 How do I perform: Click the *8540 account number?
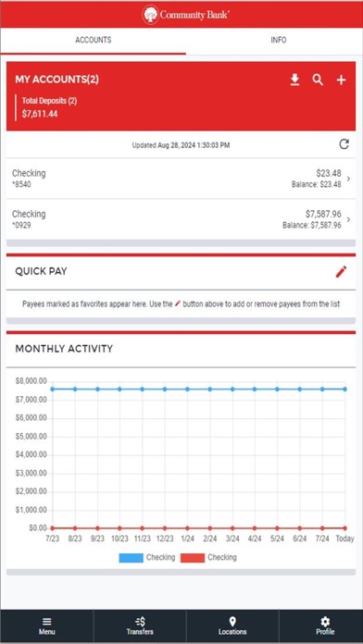[21, 185]
